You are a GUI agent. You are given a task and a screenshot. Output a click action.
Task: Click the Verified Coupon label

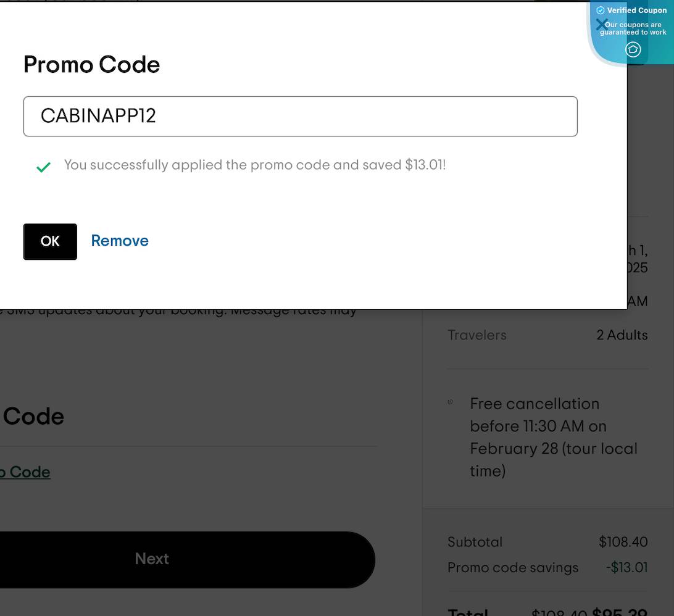[x=636, y=10]
